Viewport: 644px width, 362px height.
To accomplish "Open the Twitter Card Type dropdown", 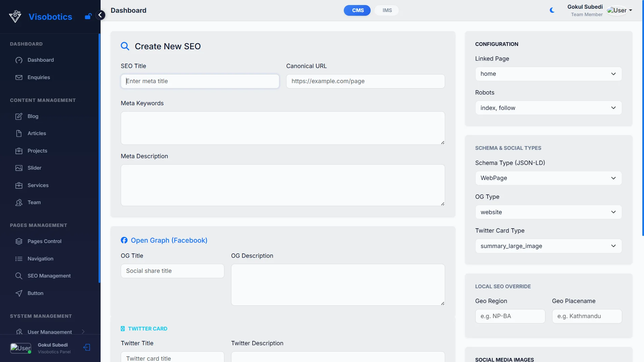I will [548, 246].
